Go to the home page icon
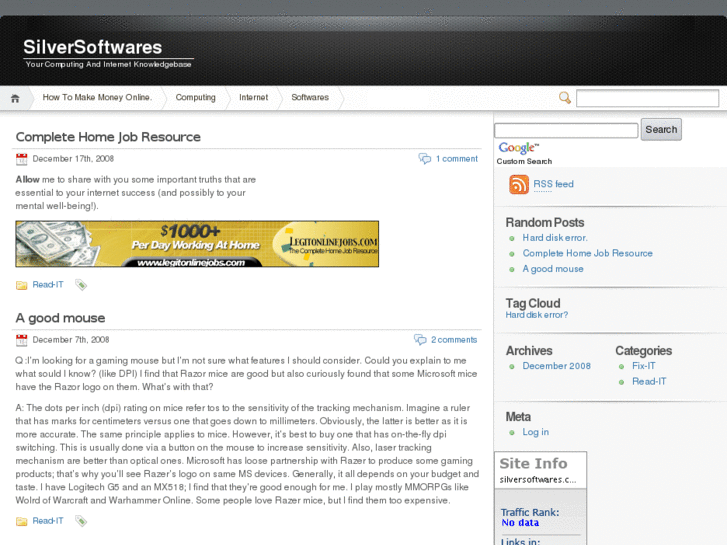727x545 pixels. 15,98
